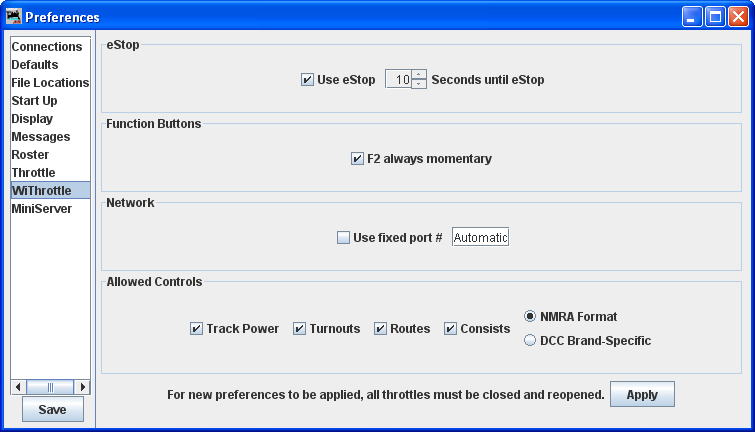Select NMRA Format radio button

pyautogui.click(x=531, y=317)
